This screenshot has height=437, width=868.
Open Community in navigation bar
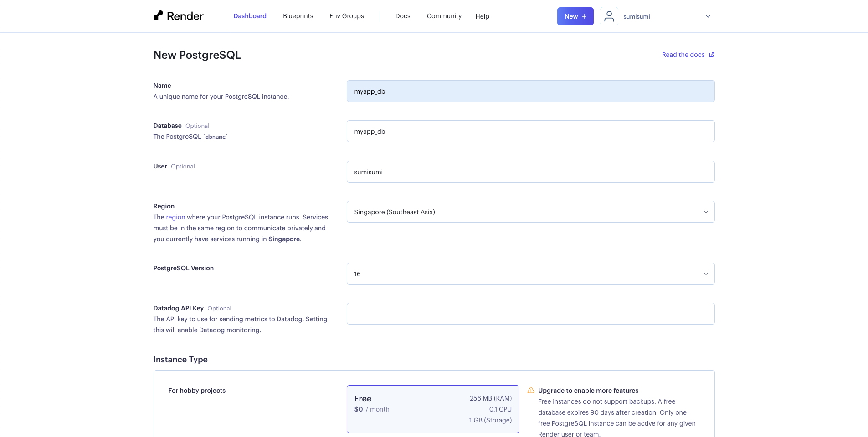pyautogui.click(x=444, y=16)
